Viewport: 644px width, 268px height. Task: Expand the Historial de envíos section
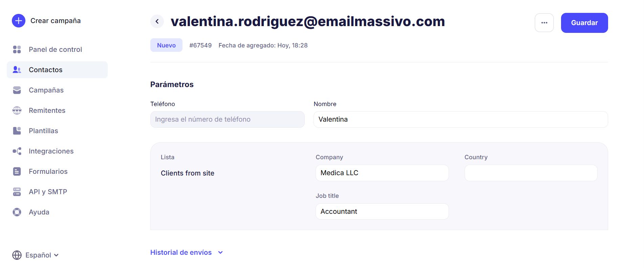coord(187,252)
